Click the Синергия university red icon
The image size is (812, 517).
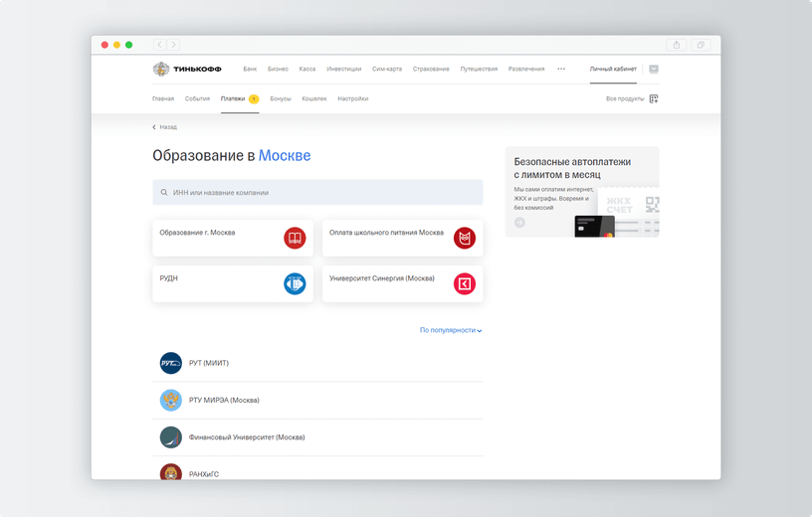tap(465, 283)
